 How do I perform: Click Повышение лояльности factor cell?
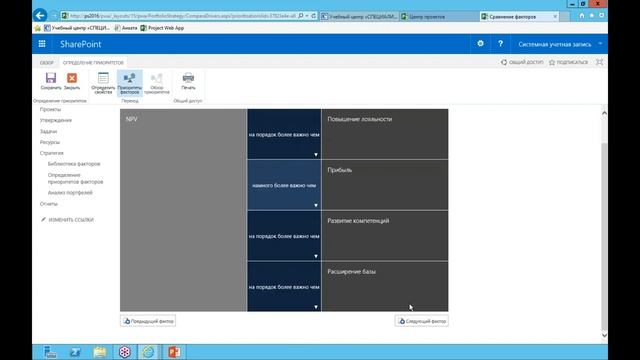click(x=384, y=134)
